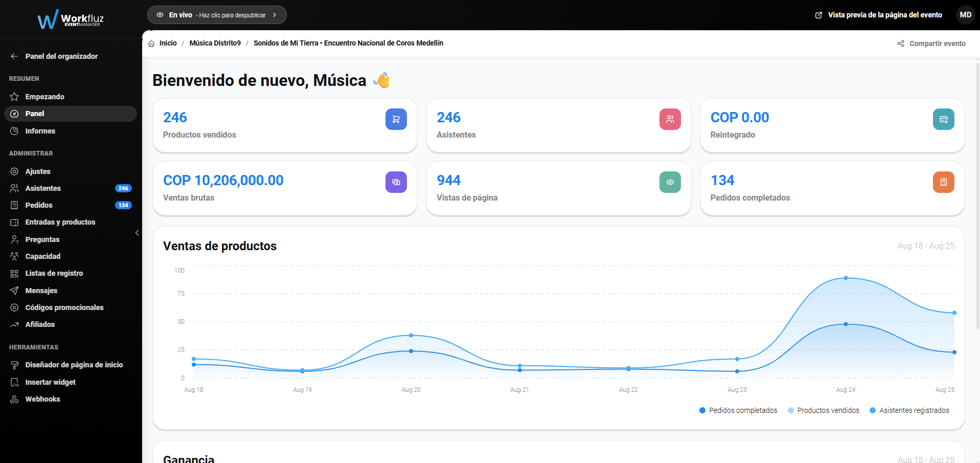Click the share icon beside Compartir evento
The width and height of the screenshot is (980, 463).
click(x=901, y=43)
